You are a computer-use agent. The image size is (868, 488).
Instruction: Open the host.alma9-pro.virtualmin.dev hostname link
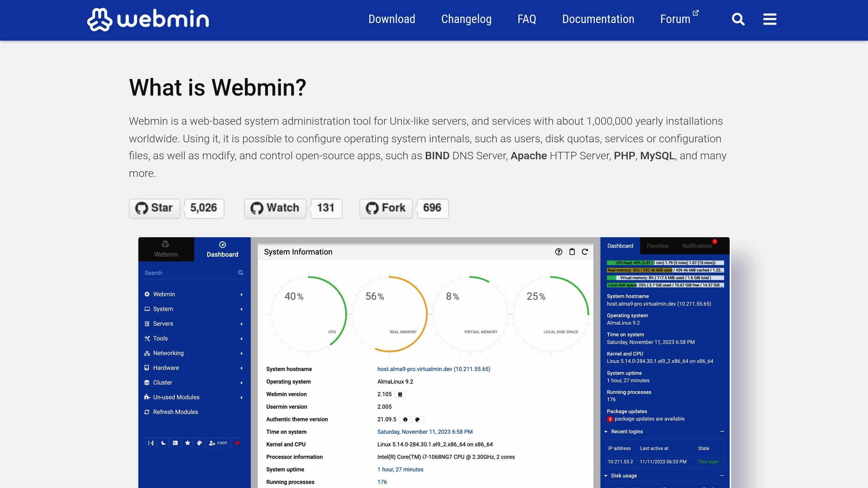tap(434, 369)
